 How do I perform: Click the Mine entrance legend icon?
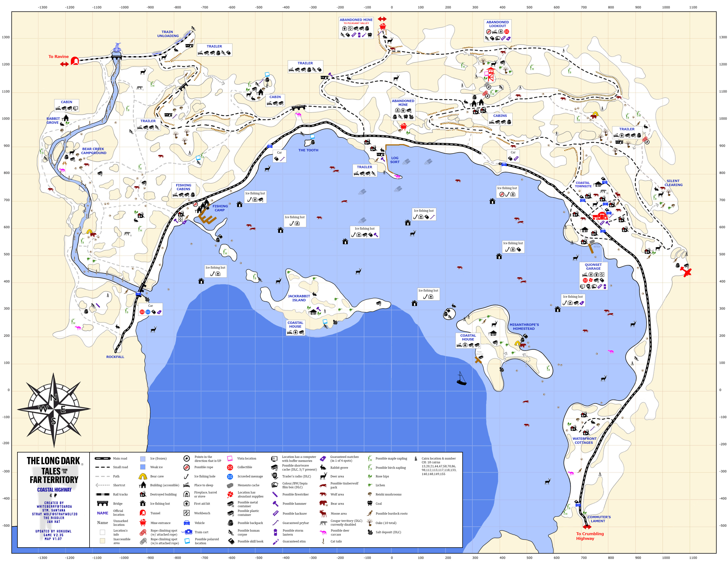click(x=143, y=522)
